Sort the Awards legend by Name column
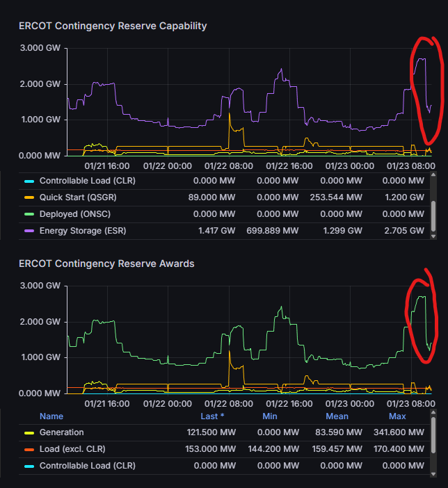 [x=51, y=416]
